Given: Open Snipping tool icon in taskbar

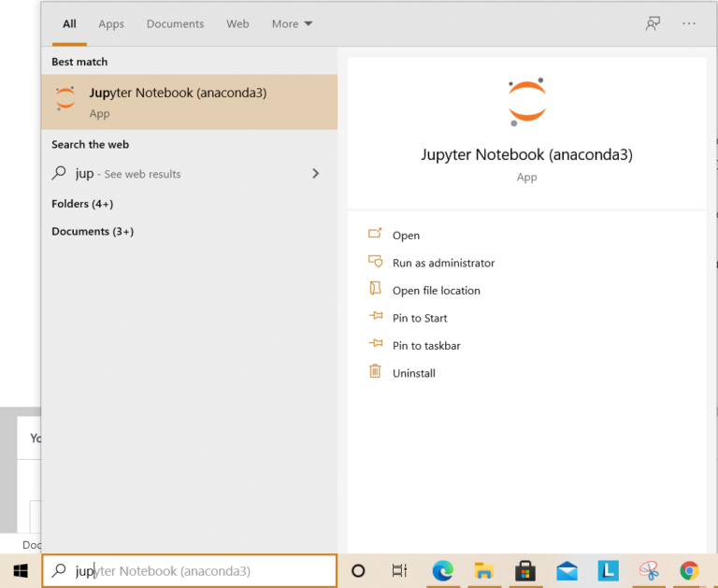Looking at the screenshot, I should point(649,570).
